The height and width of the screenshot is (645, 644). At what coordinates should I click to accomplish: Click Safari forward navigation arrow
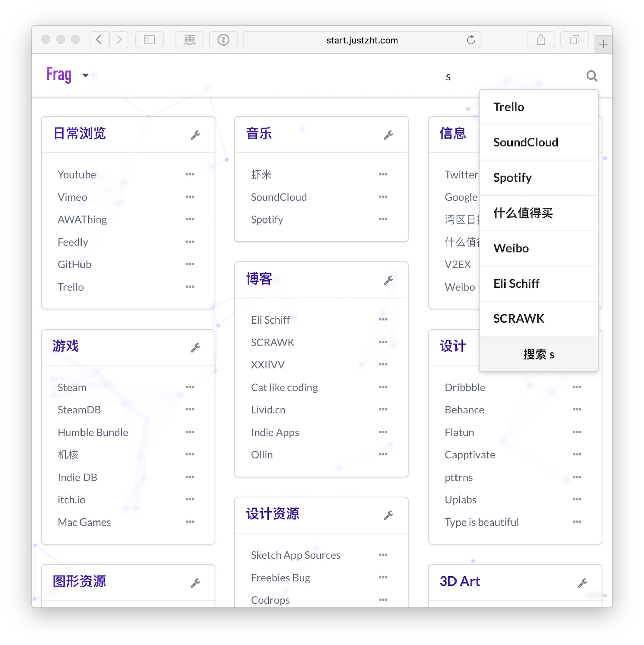(x=119, y=40)
